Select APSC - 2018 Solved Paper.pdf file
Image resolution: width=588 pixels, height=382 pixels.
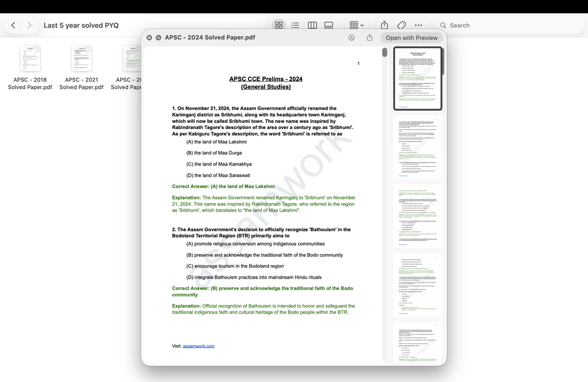(30, 68)
